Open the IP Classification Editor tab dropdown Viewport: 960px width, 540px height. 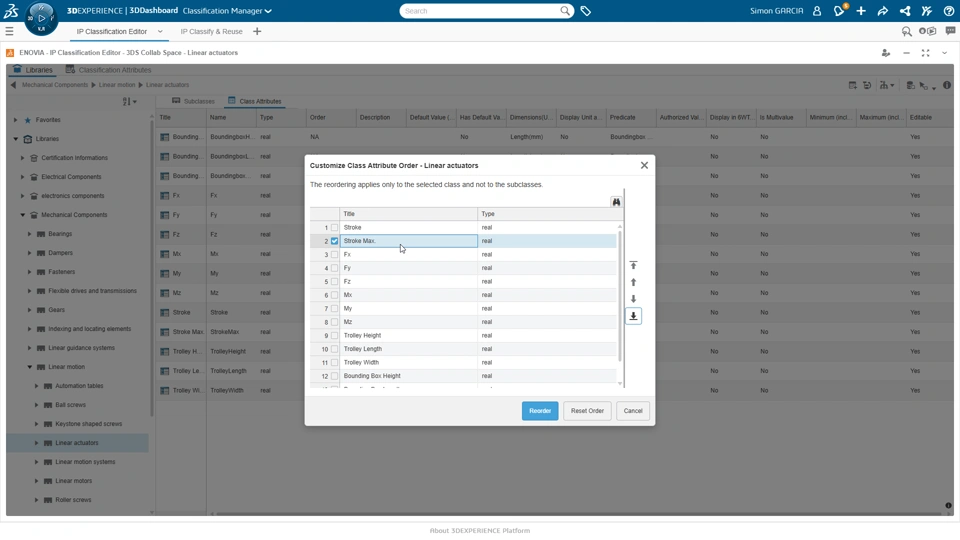pyautogui.click(x=160, y=31)
